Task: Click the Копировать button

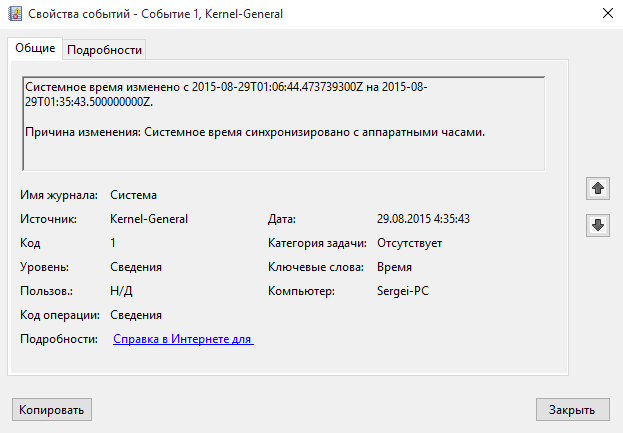Action: click(x=52, y=410)
